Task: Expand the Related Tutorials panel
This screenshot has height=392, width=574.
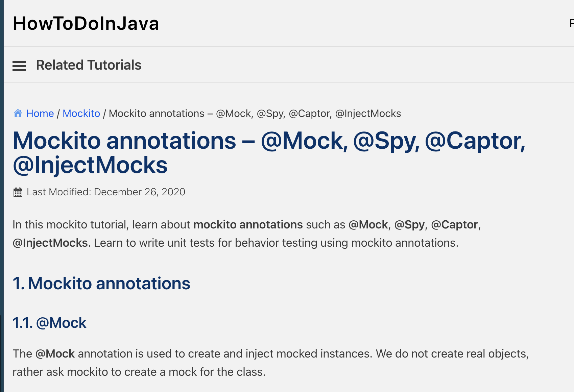Action: [19, 65]
